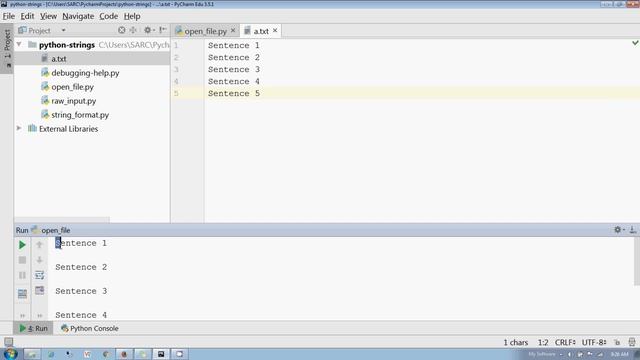Viewport: 640px width, 360px height.
Task: Rerun open_file with the green play icon
Action: tap(22, 245)
